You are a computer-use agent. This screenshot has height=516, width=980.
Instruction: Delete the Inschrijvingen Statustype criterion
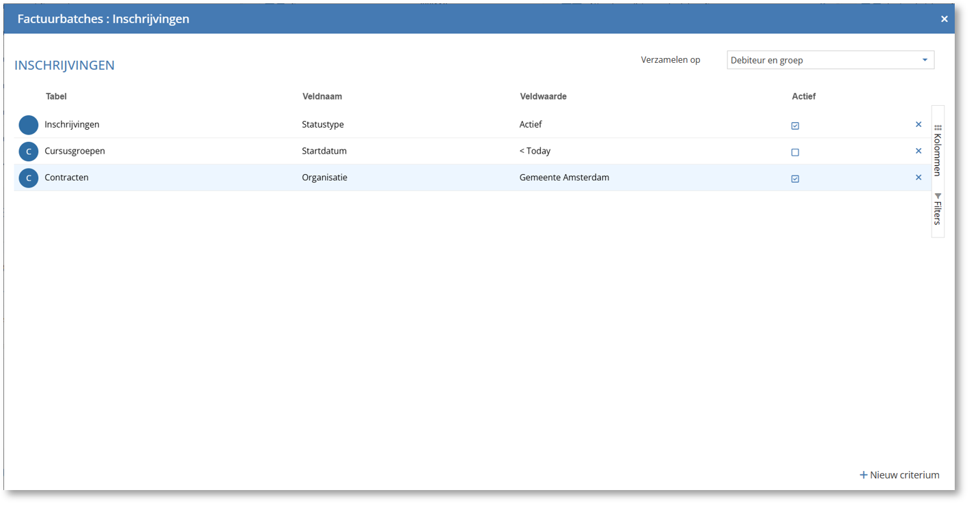click(x=918, y=125)
